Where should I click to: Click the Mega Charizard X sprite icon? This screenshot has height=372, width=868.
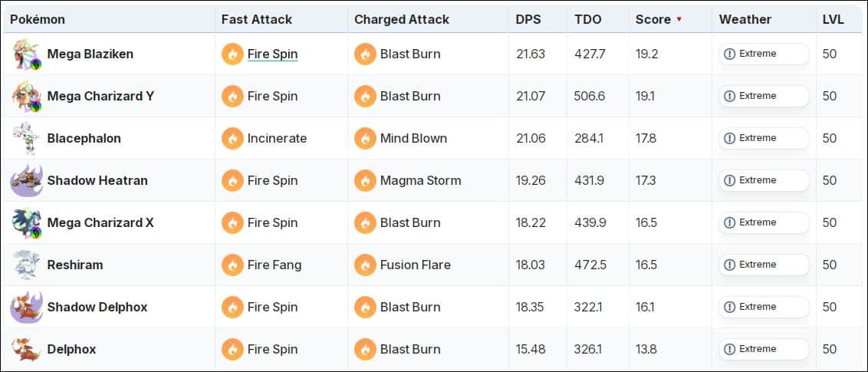click(25, 223)
